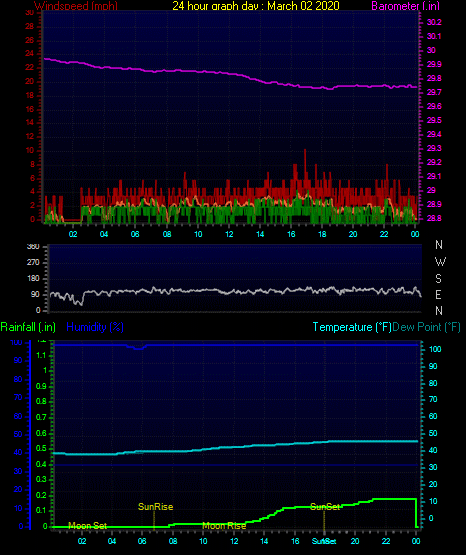Viewport: 466px width, 555px height.
Task: Click the 30 value on barometer axis
Action: (431, 50)
